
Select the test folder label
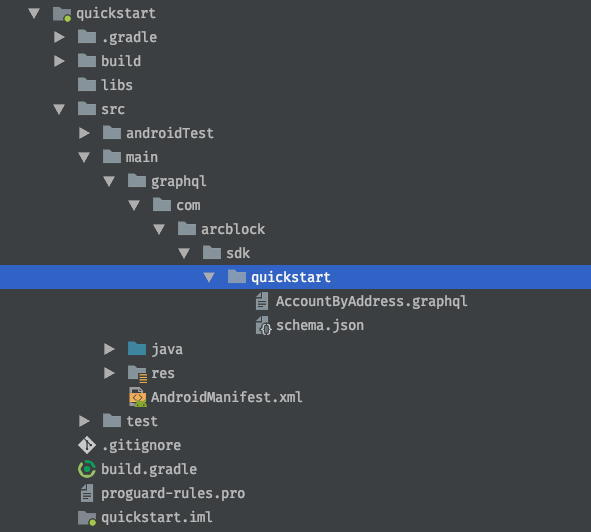[x=142, y=421]
